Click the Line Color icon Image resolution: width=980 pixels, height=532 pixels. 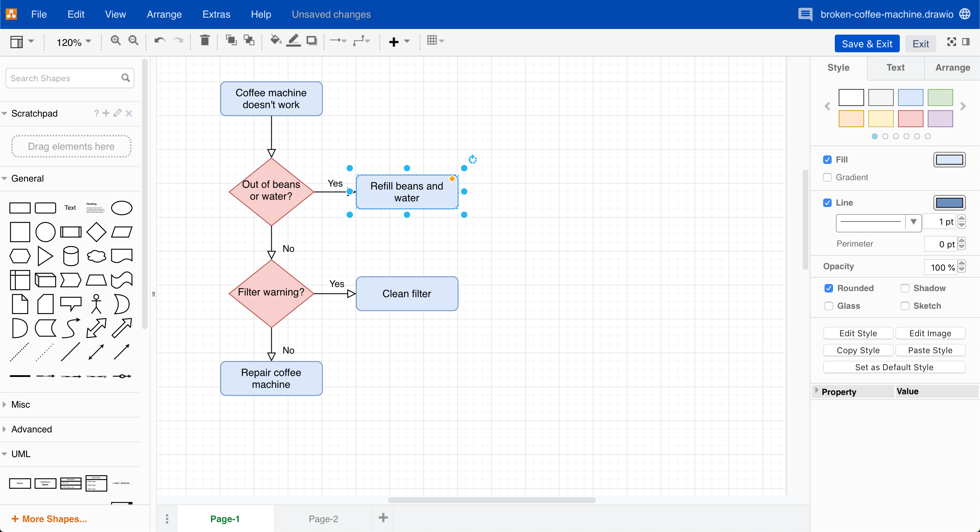(293, 41)
